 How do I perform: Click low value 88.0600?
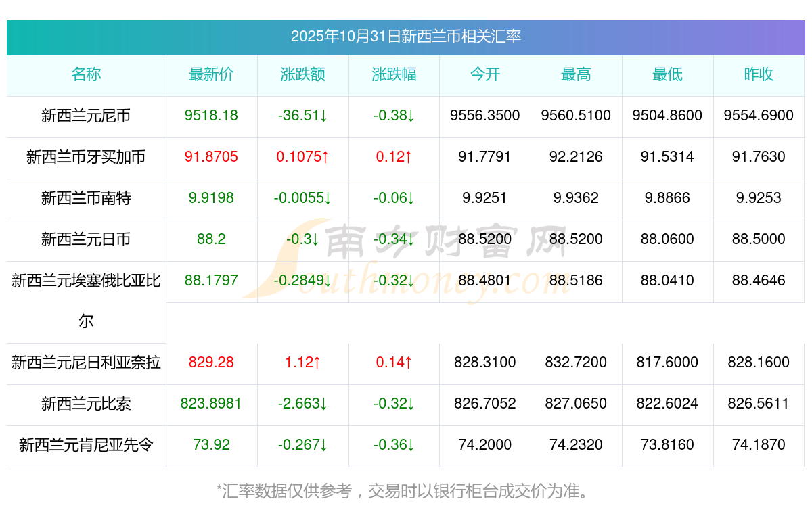tap(667, 239)
